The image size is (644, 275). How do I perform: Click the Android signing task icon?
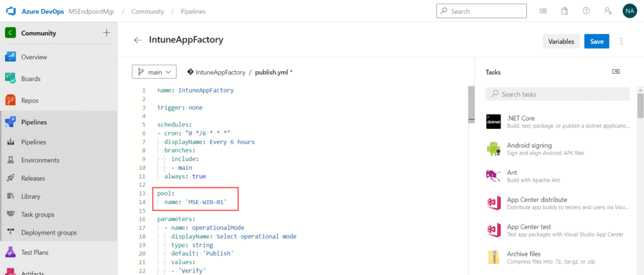[493, 149]
